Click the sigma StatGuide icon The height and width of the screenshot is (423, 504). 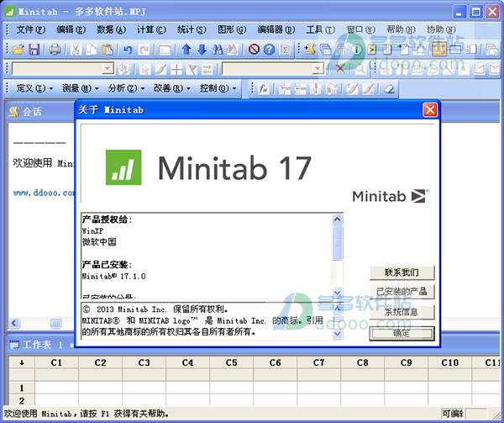click(285, 50)
